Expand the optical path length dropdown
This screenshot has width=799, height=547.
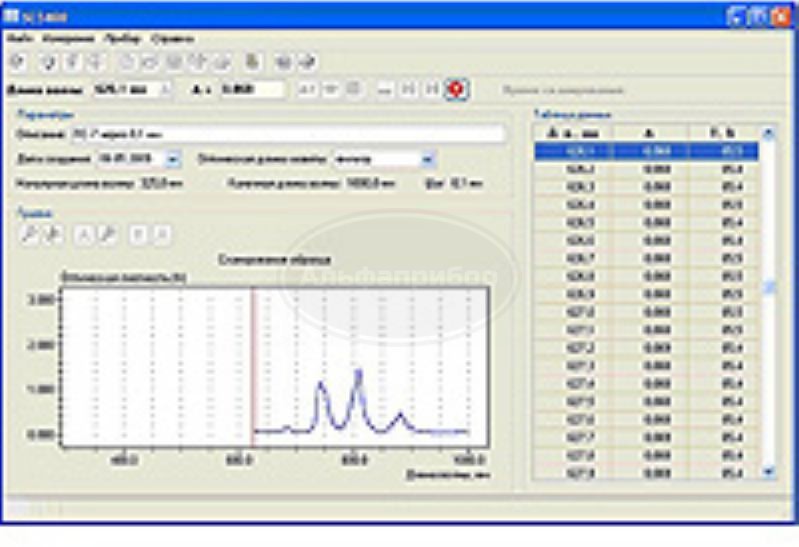pyautogui.click(x=428, y=159)
